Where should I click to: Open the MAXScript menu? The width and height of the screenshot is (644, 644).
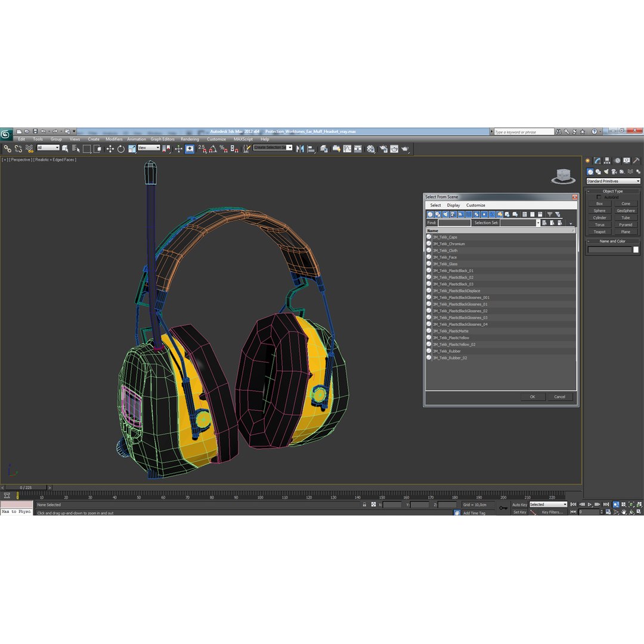pyautogui.click(x=243, y=139)
